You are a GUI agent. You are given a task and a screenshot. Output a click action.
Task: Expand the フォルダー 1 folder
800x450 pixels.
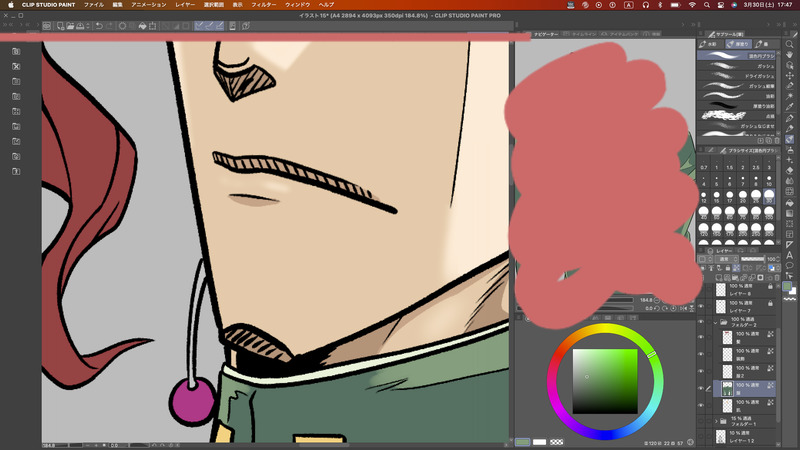(x=715, y=421)
